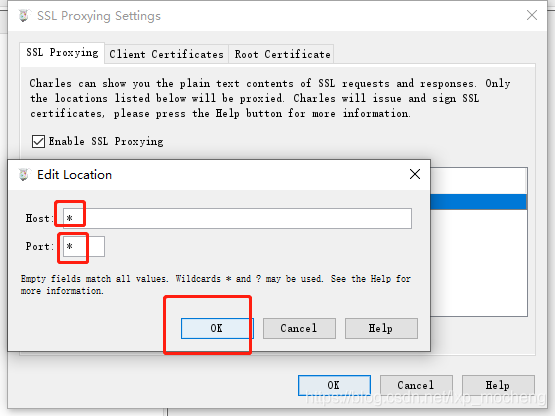This screenshot has width=555, height=416.
Task: Click the Port input field
Action: click(84, 246)
